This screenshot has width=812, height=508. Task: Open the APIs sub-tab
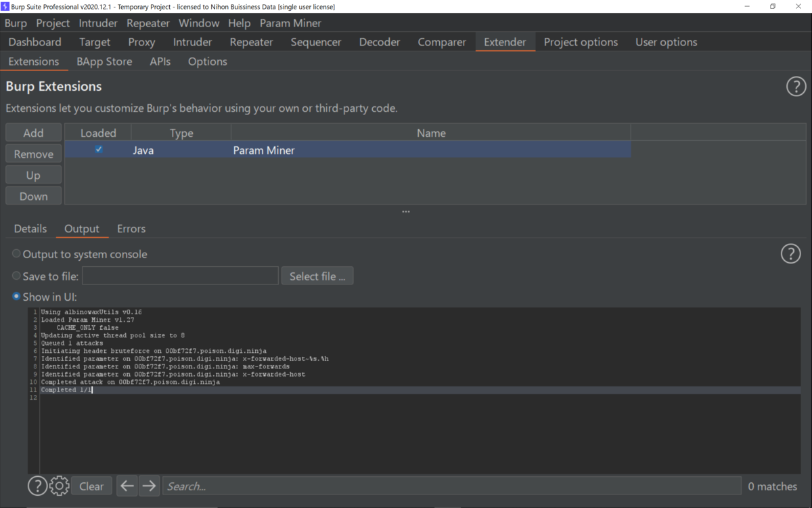[160, 62]
